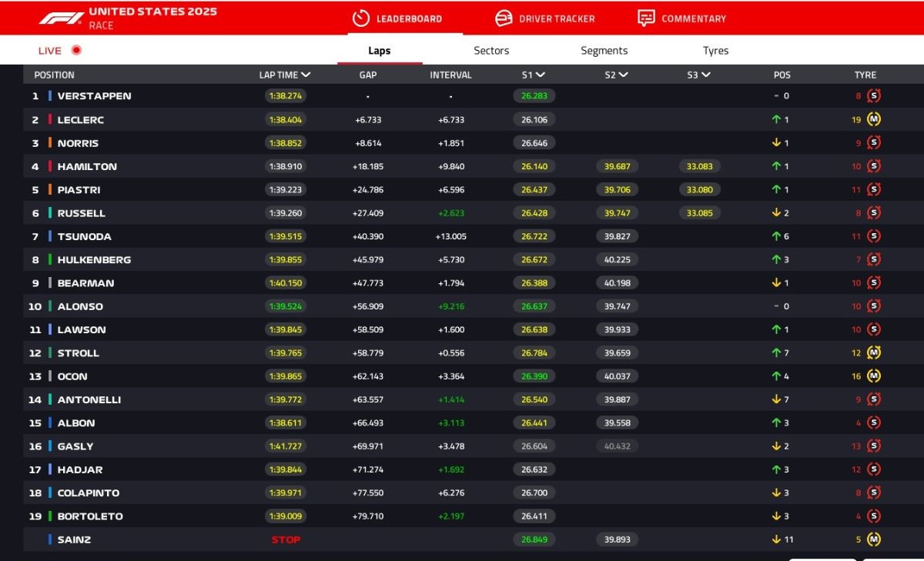
Task: Open the Tyres tab
Action: click(715, 51)
